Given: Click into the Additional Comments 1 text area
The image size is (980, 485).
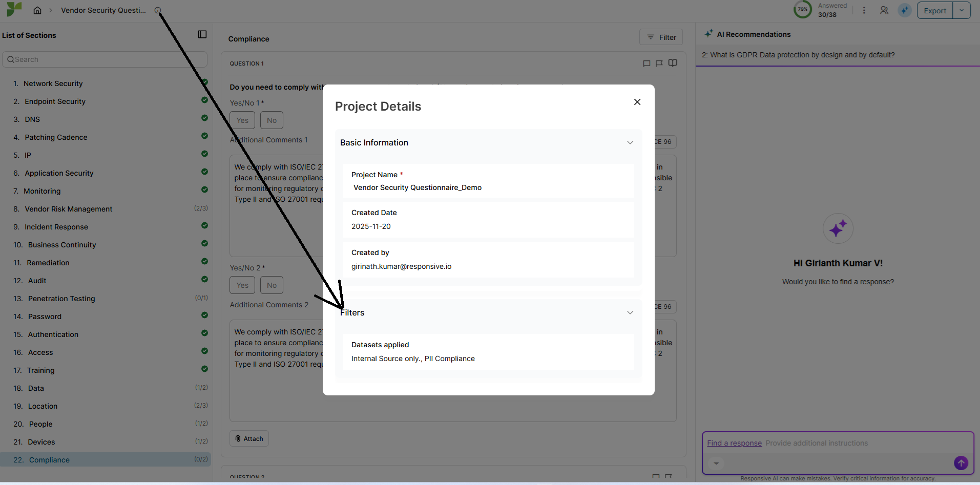Looking at the screenshot, I should point(453,206).
